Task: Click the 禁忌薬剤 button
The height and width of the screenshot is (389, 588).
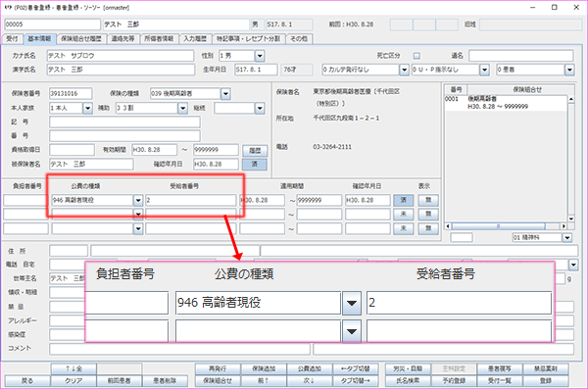Action: pos(546,368)
